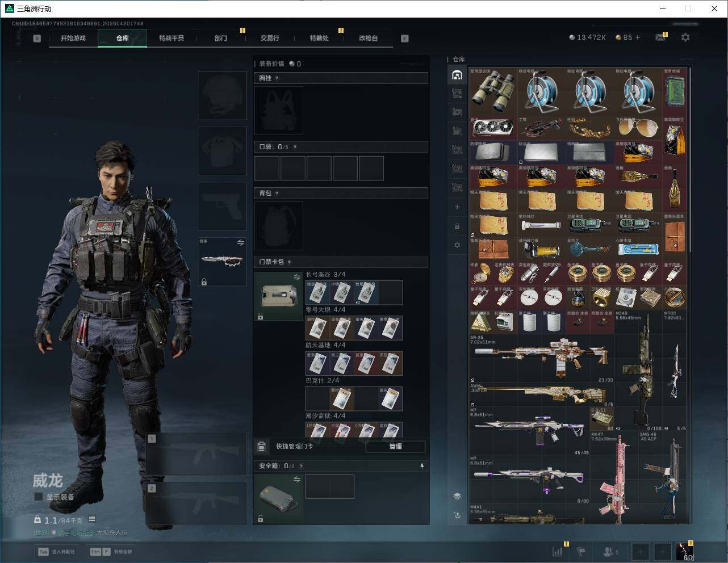Screen dimensions: 728x563
Task: Click the help icon next to 安全箱
Action: [301, 466]
